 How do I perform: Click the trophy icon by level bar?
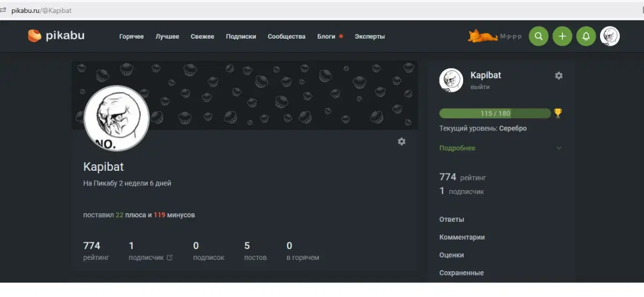click(558, 113)
